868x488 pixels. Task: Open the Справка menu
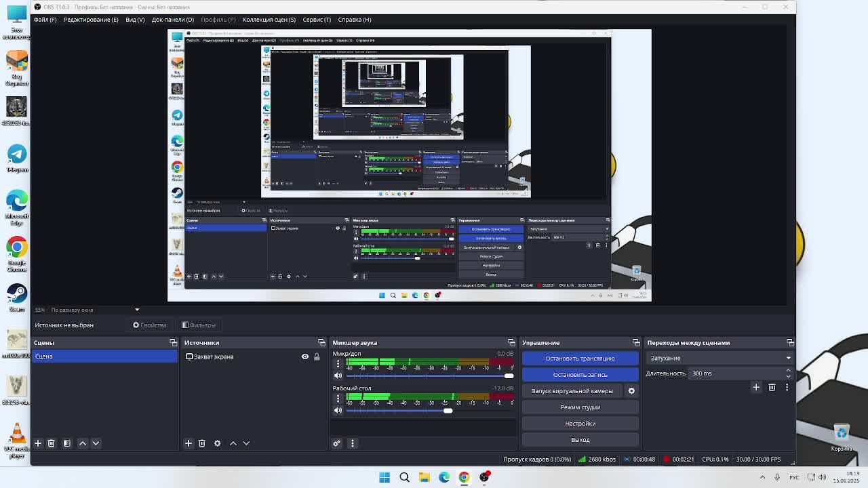[x=355, y=20]
